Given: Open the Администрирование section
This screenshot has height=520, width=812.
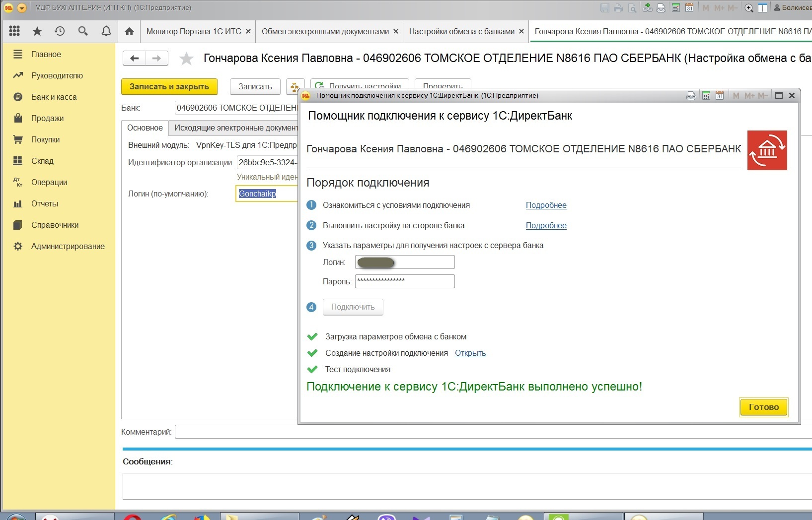Looking at the screenshot, I should [x=68, y=246].
